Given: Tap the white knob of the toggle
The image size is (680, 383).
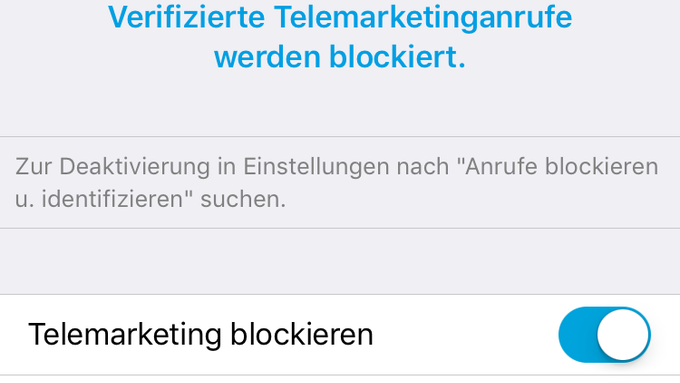Looking at the screenshot, I should click(x=623, y=334).
